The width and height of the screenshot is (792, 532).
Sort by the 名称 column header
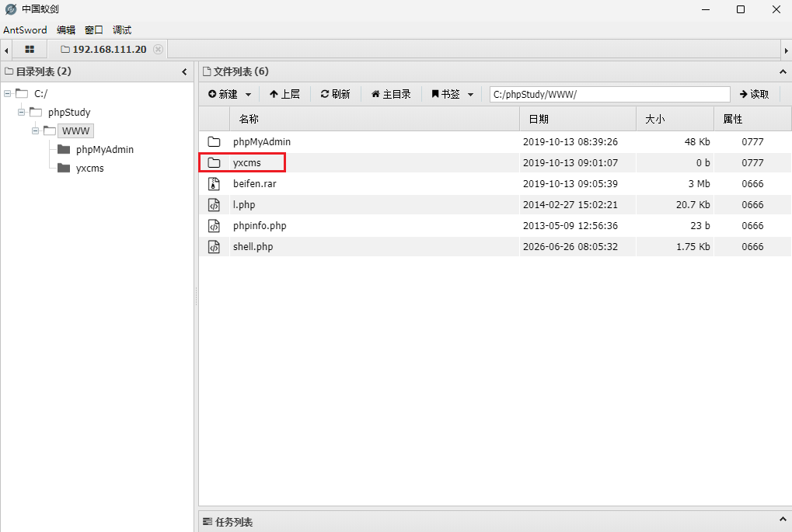pyautogui.click(x=375, y=119)
